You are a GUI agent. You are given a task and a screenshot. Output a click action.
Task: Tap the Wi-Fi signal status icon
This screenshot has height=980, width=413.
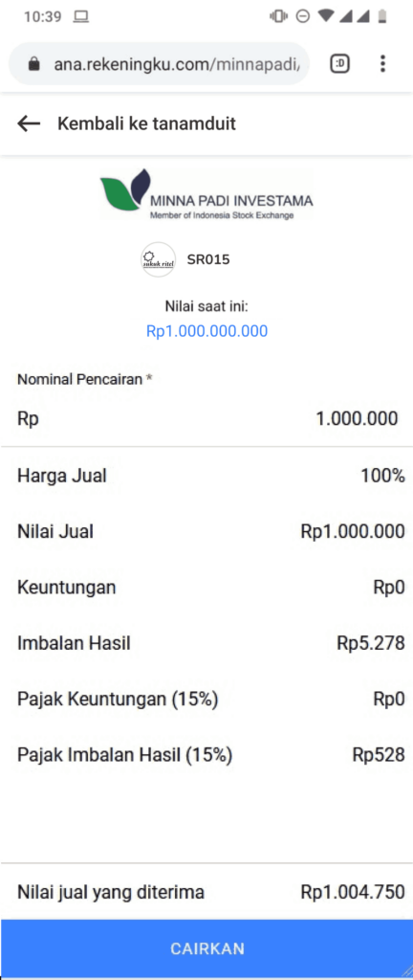(x=325, y=16)
